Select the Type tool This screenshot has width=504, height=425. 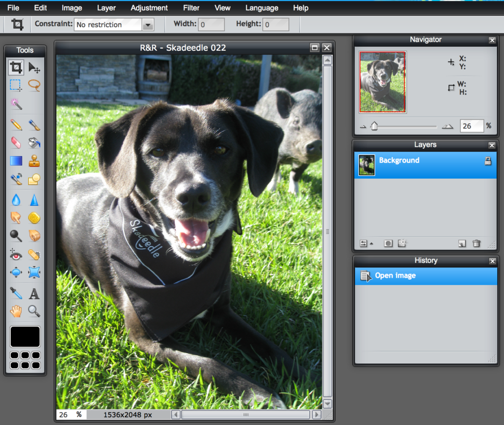click(x=34, y=293)
